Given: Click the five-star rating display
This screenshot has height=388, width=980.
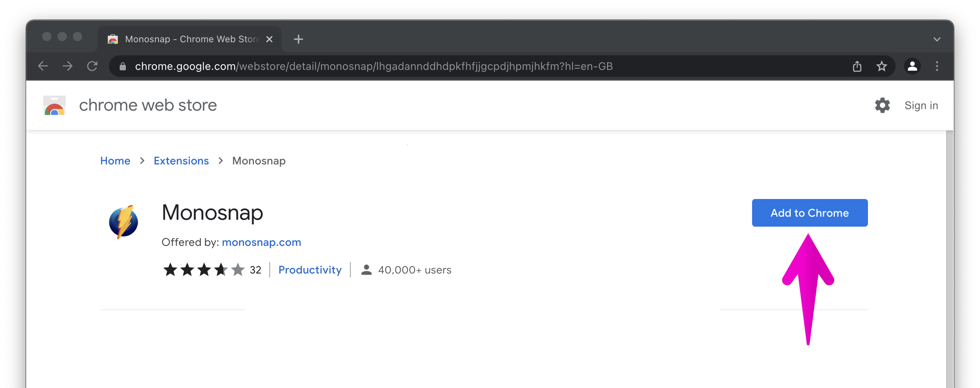Looking at the screenshot, I should pos(204,270).
